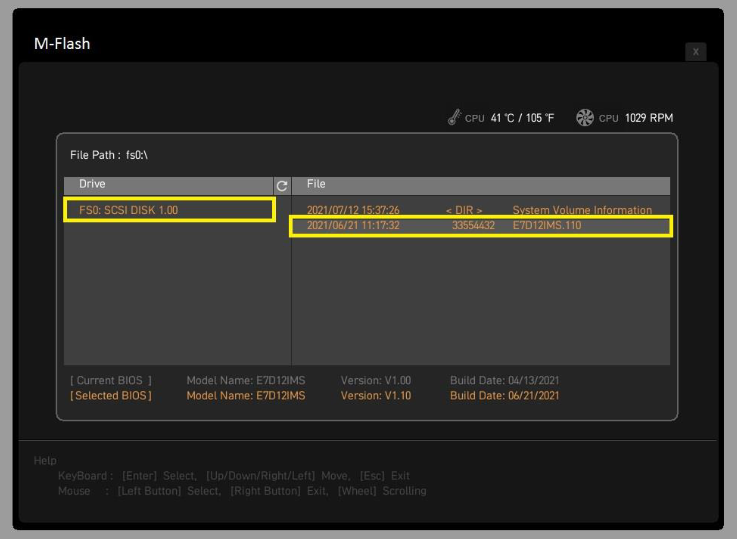Click the File column header
737x539 pixels.
481,186
